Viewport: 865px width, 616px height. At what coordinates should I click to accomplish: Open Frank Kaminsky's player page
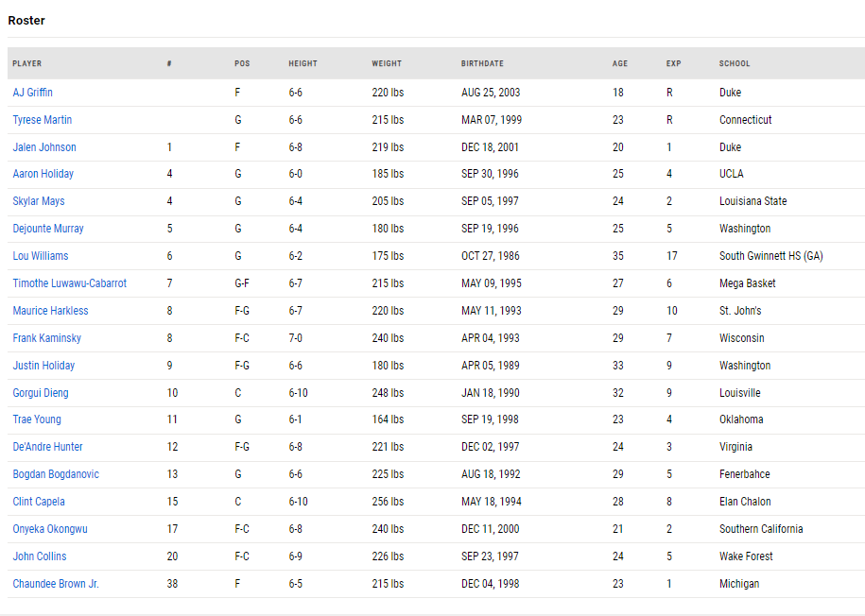click(47, 338)
